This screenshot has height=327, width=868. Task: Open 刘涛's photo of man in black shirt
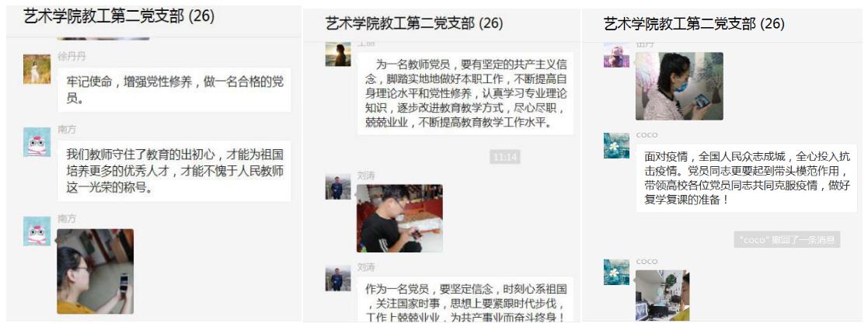399,218
